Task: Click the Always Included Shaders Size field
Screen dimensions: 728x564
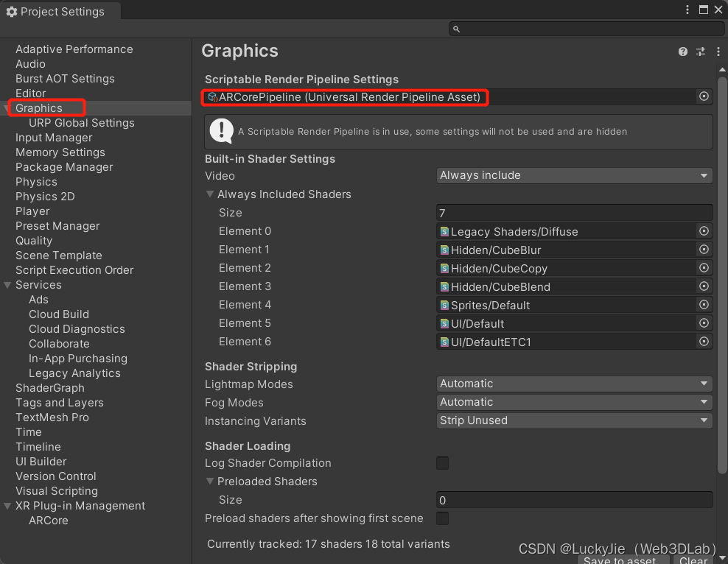Action: (x=574, y=213)
